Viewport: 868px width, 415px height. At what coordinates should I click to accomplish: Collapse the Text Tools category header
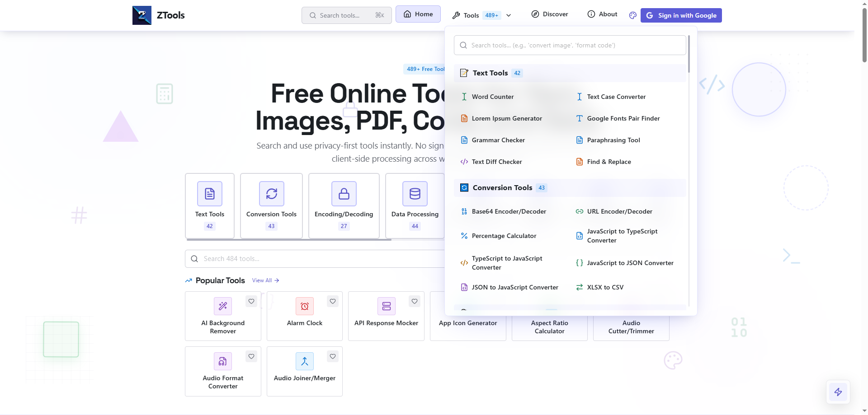pyautogui.click(x=490, y=73)
